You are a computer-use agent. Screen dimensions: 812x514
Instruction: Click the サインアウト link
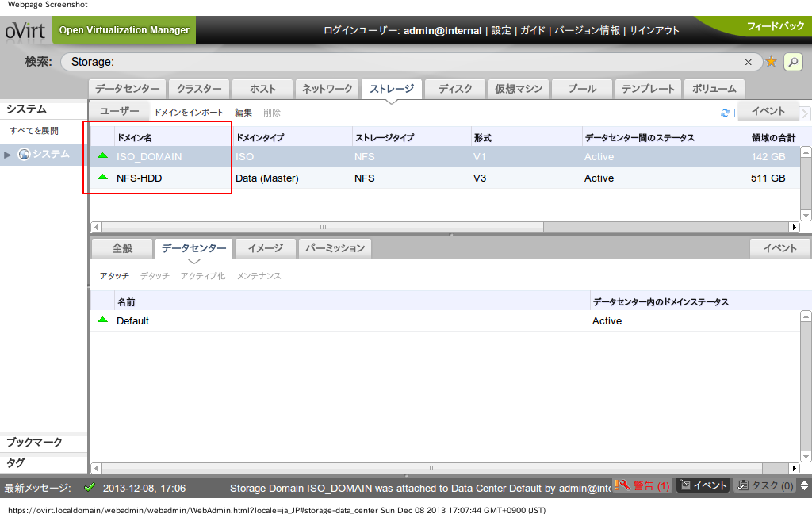(654, 30)
